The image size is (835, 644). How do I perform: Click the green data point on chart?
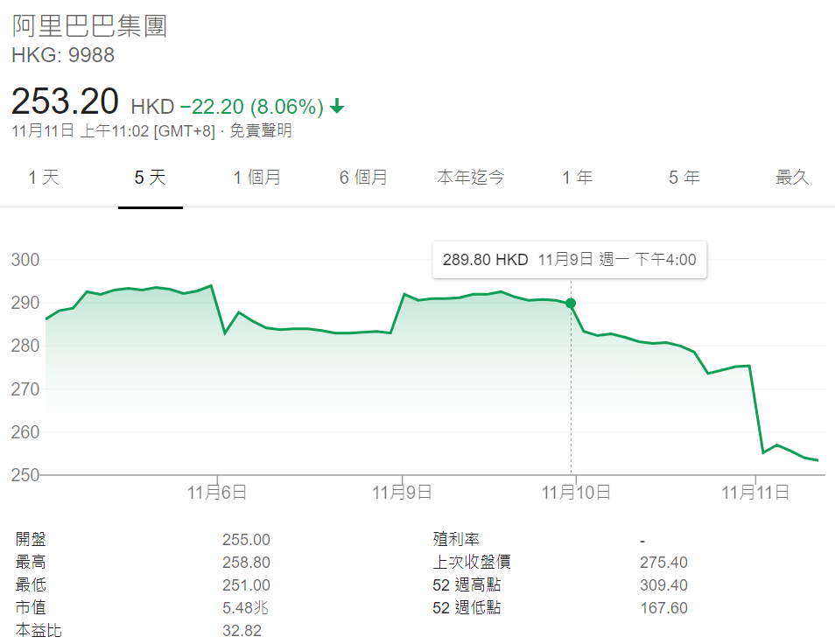571,304
